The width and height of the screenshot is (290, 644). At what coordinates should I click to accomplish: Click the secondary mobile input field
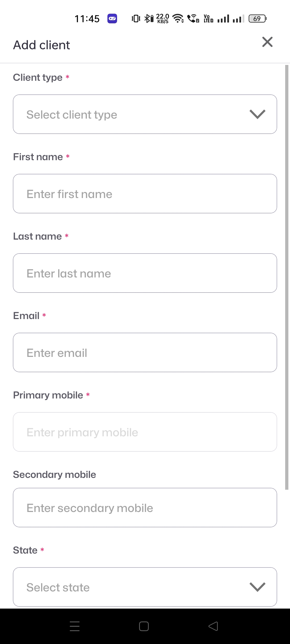click(x=145, y=508)
